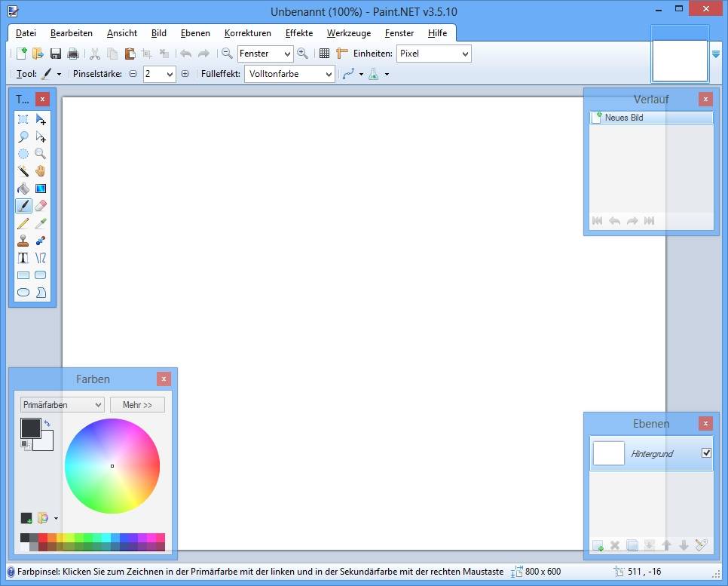Select the Lasso Select tool
Screen dimensions: 728x586
click(23, 137)
